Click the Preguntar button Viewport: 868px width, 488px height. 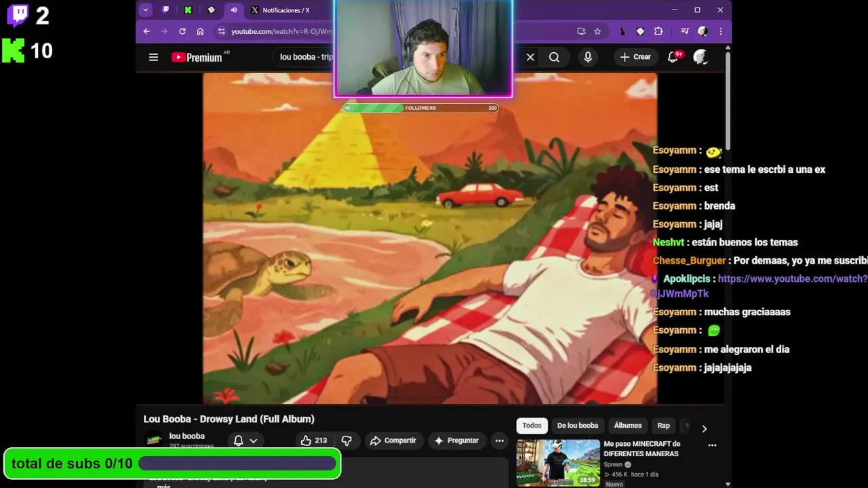tap(457, 441)
